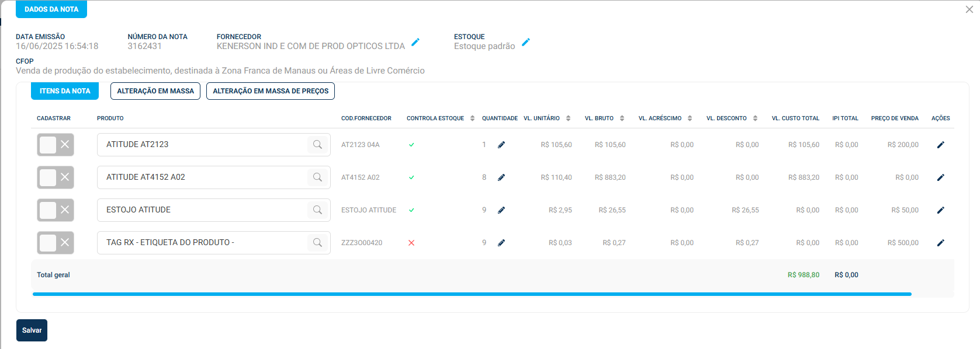Close the dialog with the X
The width and height of the screenshot is (980, 349).
(969, 9)
